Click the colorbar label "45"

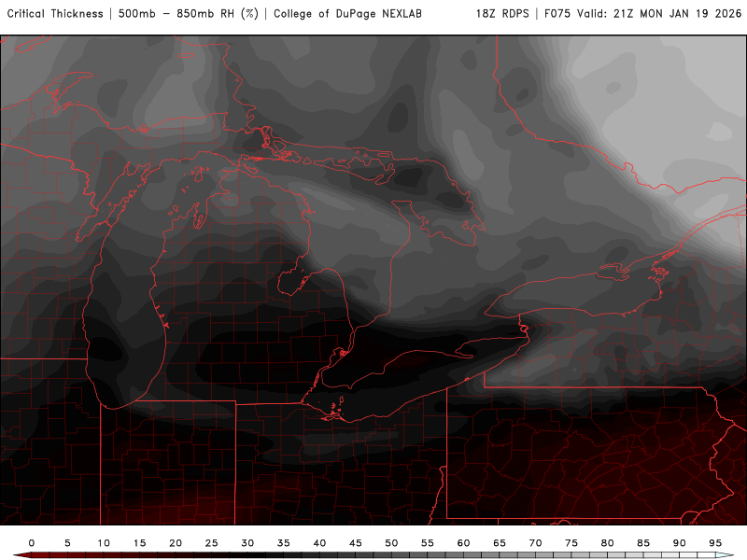click(356, 543)
